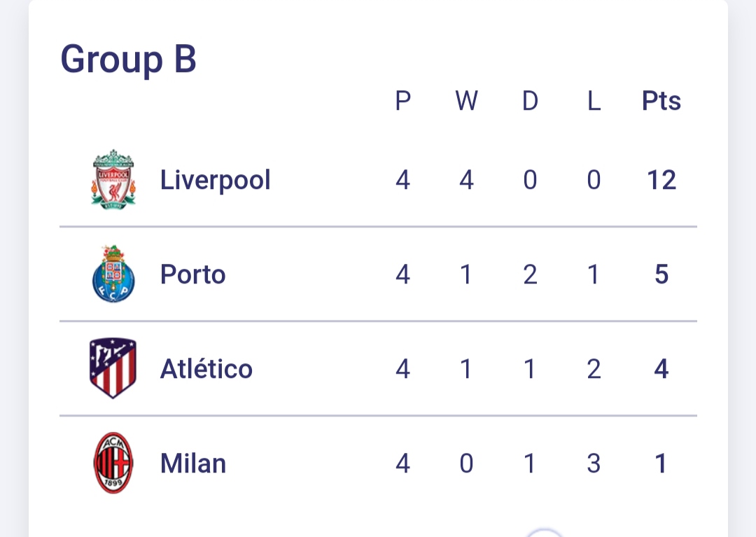Screen dimensions: 756x537
Task: Click Milan's 1 point value
Action: click(661, 463)
